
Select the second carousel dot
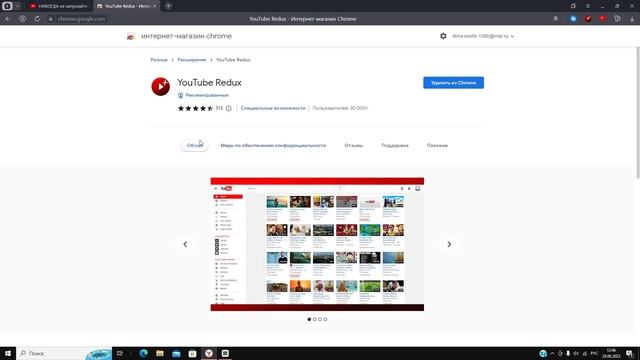[315, 319]
